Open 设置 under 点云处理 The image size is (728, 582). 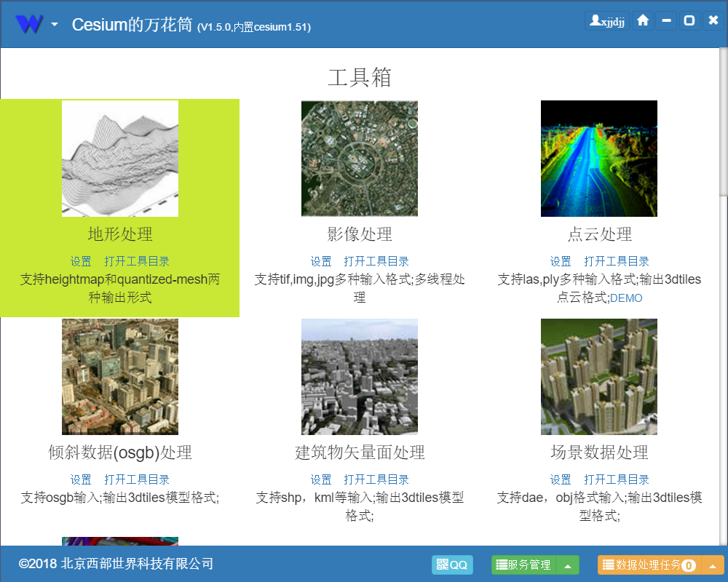(x=561, y=261)
